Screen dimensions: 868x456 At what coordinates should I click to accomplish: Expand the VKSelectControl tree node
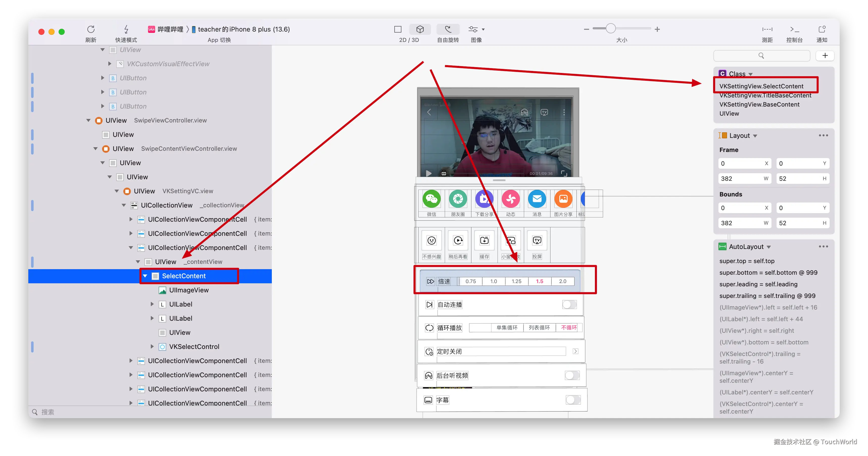[152, 347]
